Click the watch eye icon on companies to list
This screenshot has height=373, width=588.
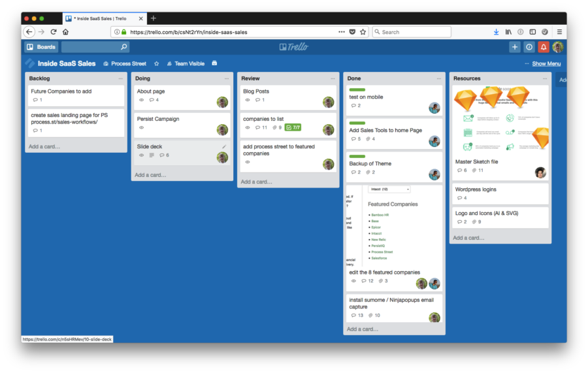tap(248, 128)
